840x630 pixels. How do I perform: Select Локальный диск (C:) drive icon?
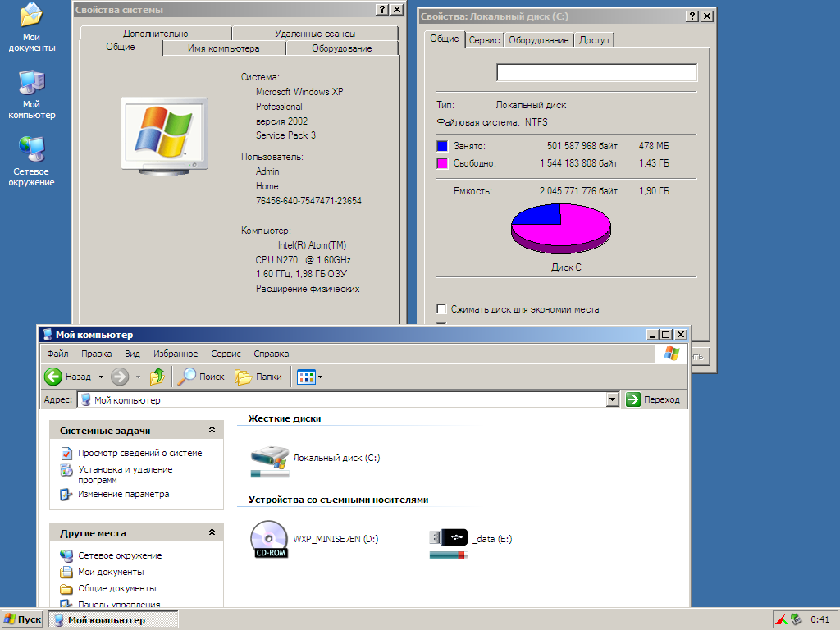[x=316, y=460]
